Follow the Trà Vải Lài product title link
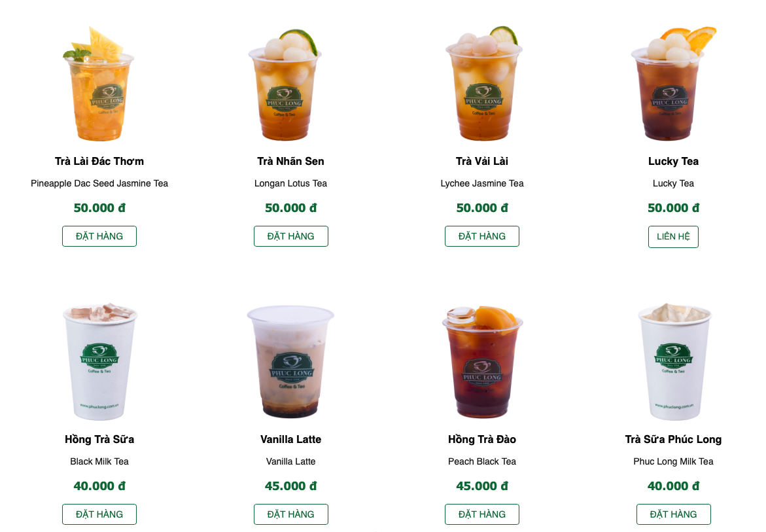Image resolution: width=766 pixels, height=532 pixels. (481, 161)
